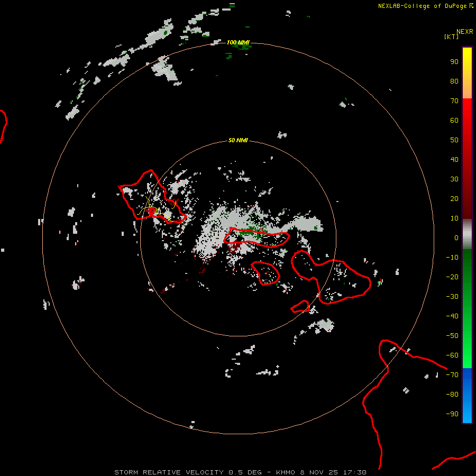The width and height of the screenshot is (476, 476).
Task: Click the yellow top segment of color bar
Action: point(467,73)
